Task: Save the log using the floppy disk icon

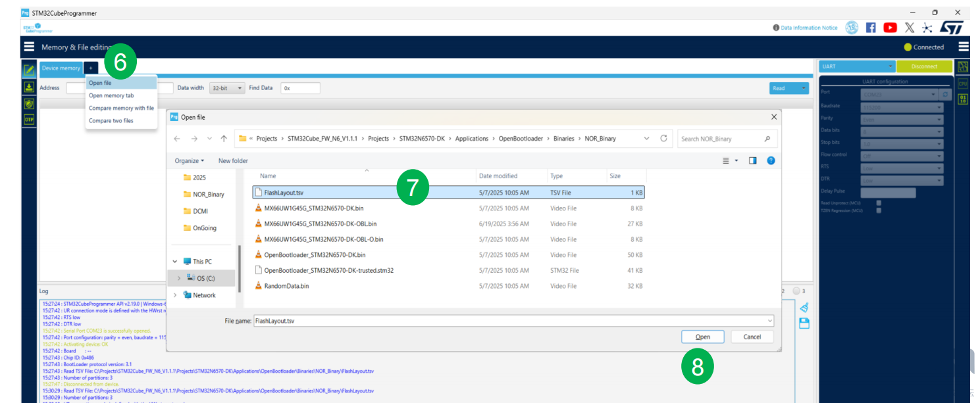Action: 804,323
